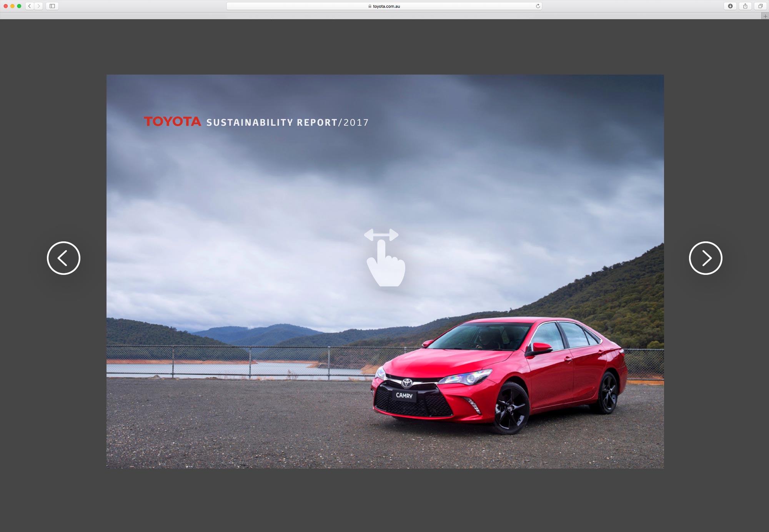
Task: Open the Safari share menu
Action: tap(745, 6)
